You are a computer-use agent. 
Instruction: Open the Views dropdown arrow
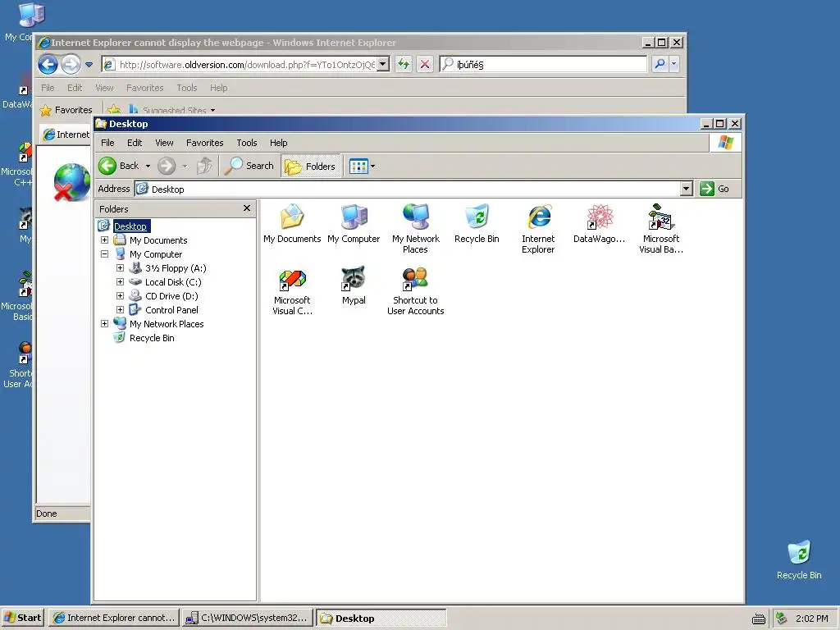pyautogui.click(x=373, y=166)
